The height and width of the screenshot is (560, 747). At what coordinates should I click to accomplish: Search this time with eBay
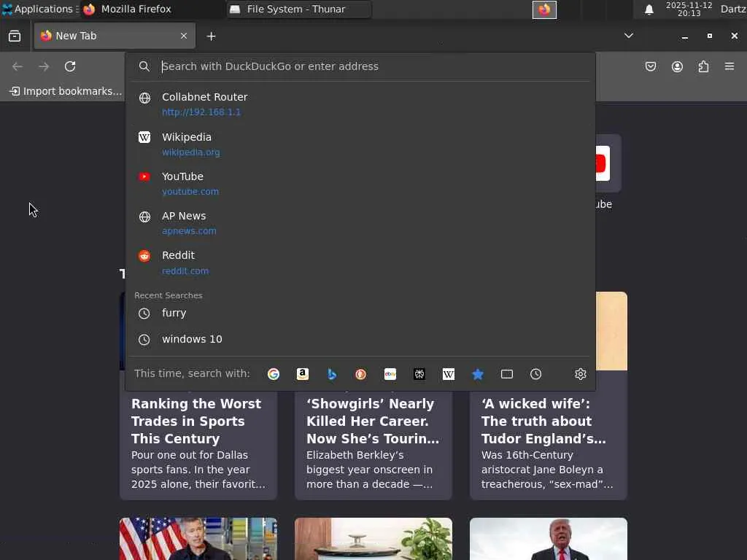pos(390,374)
